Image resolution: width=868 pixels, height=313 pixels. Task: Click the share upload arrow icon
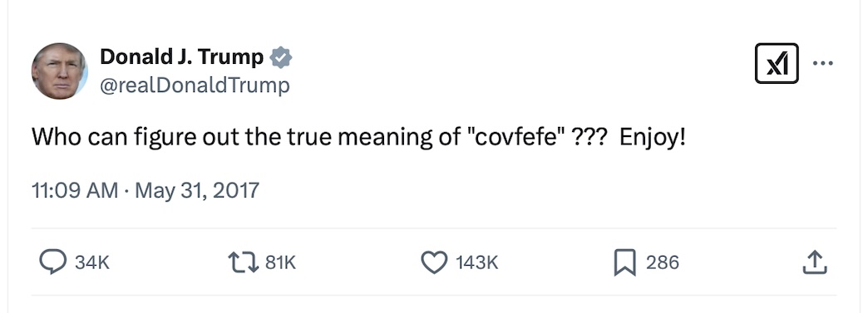815,262
